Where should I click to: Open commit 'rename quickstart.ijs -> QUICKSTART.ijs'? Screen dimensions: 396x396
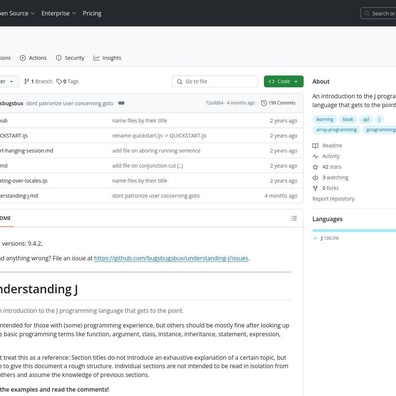pyautogui.click(x=159, y=136)
